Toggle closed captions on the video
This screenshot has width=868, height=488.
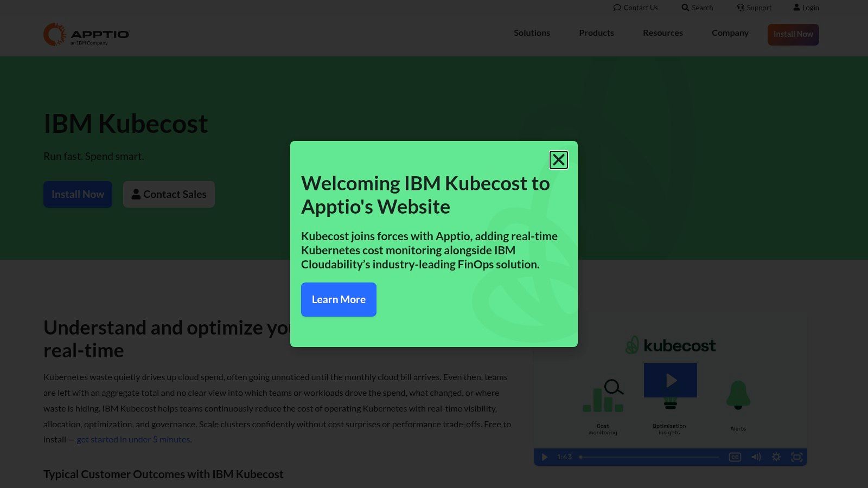pos(735,457)
